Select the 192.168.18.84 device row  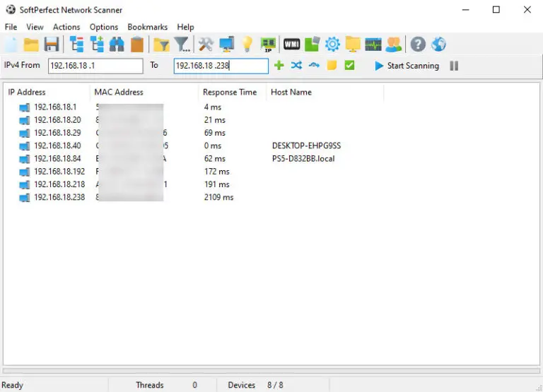coord(59,159)
